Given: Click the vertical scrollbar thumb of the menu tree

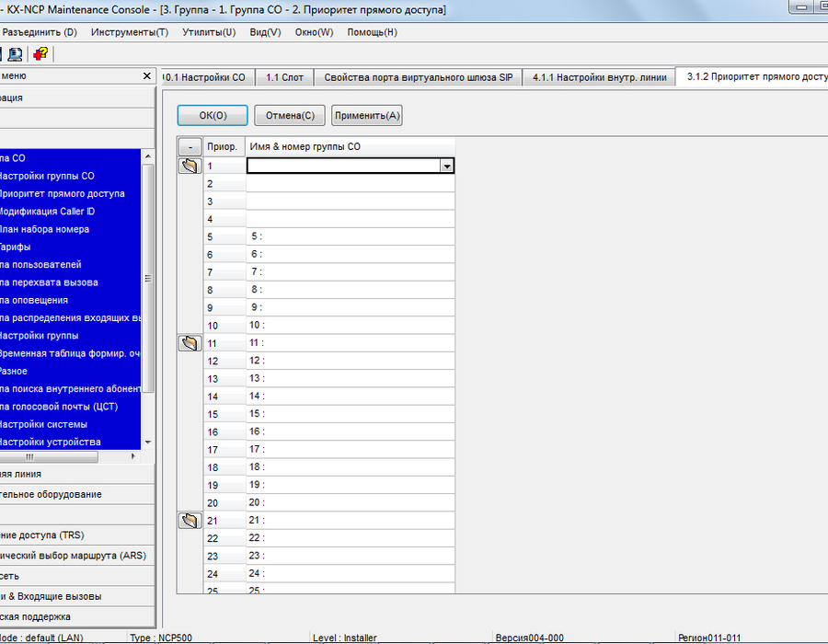Looking at the screenshot, I should (x=148, y=278).
